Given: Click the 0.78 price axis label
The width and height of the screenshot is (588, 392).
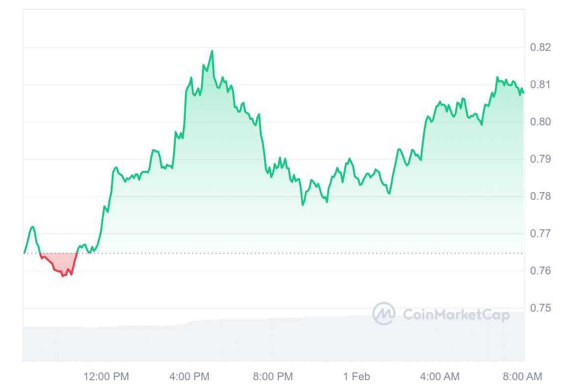Looking at the screenshot, I should tap(540, 196).
